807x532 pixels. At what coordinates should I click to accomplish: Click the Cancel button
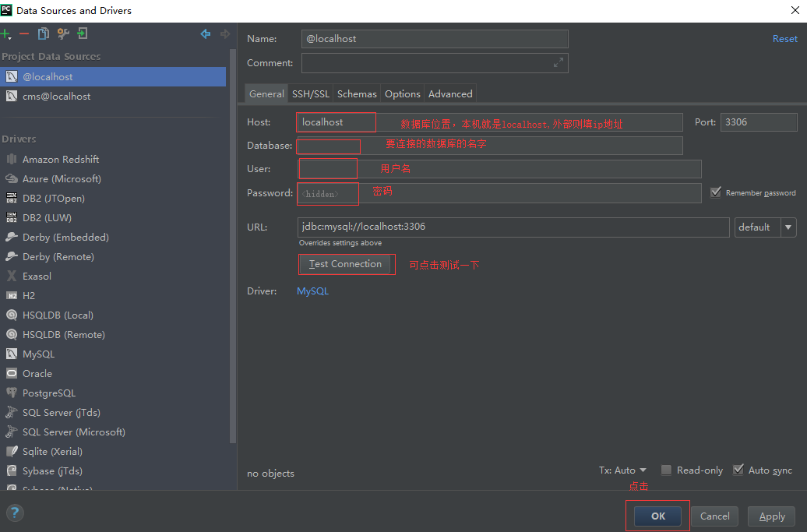click(x=714, y=516)
